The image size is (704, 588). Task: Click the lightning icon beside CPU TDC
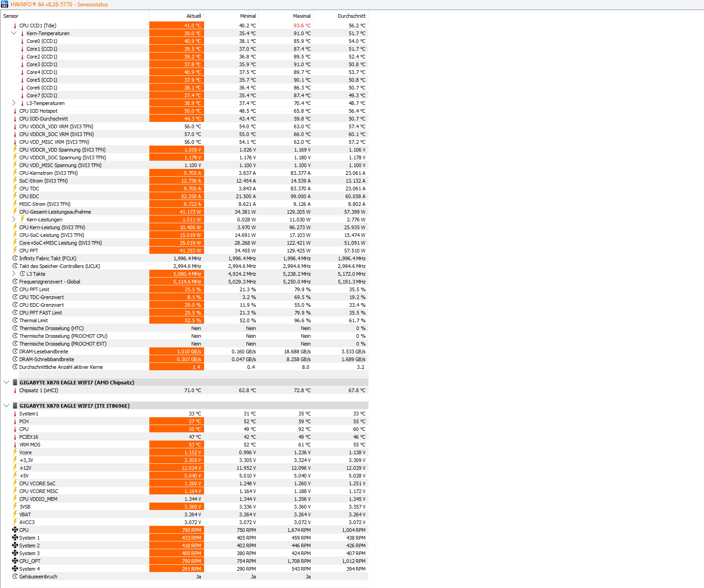[x=15, y=189]
